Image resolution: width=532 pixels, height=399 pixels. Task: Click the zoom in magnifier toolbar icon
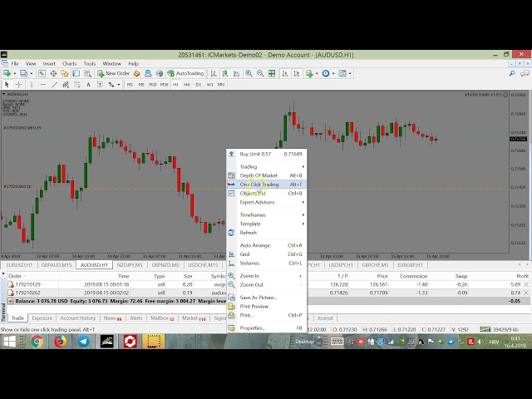pyautogui.click(x=249, y=73)
